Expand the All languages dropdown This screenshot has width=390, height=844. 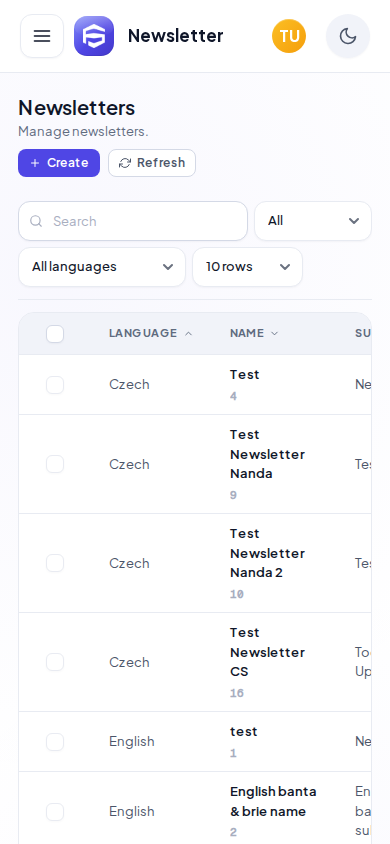click(x=102, y=267)
